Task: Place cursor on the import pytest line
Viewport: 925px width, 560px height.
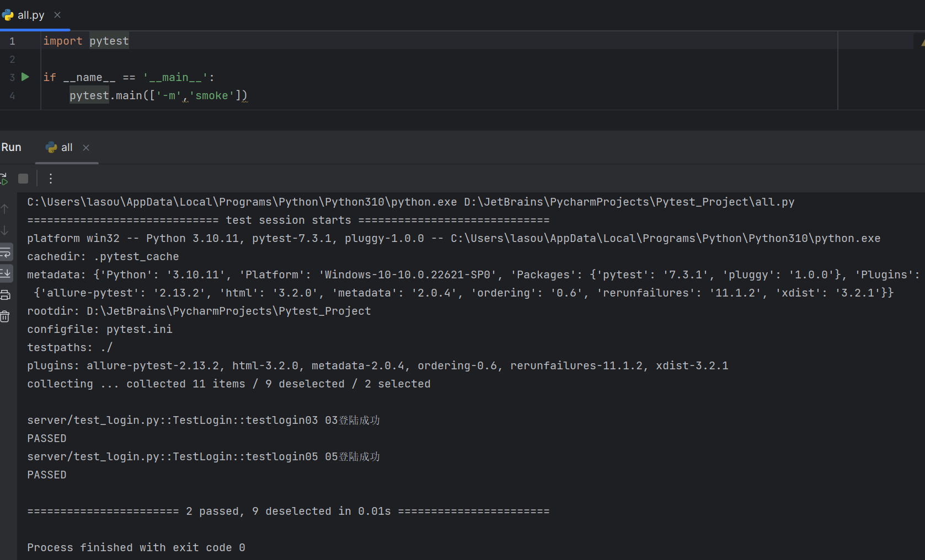Action: (86, 41)
